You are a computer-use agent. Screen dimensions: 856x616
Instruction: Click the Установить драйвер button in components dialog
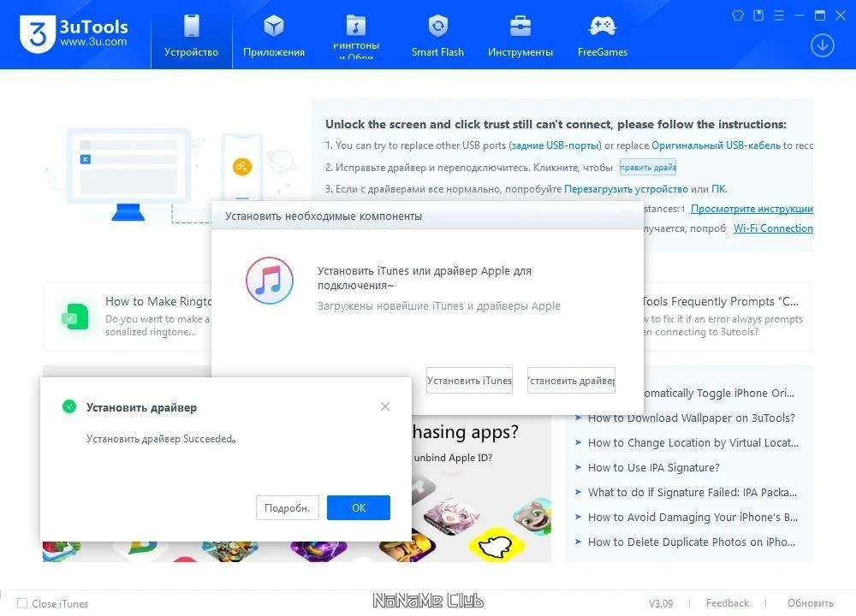click(571, 380)
